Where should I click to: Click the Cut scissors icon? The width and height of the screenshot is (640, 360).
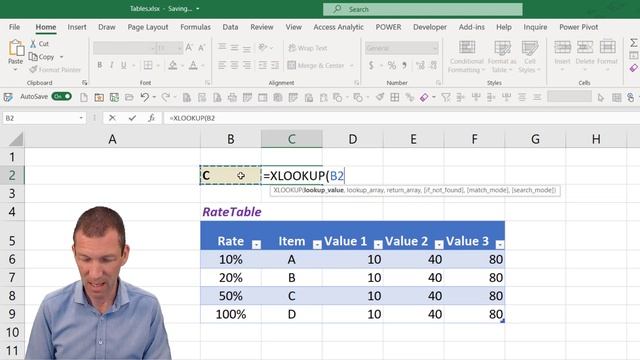33,44
